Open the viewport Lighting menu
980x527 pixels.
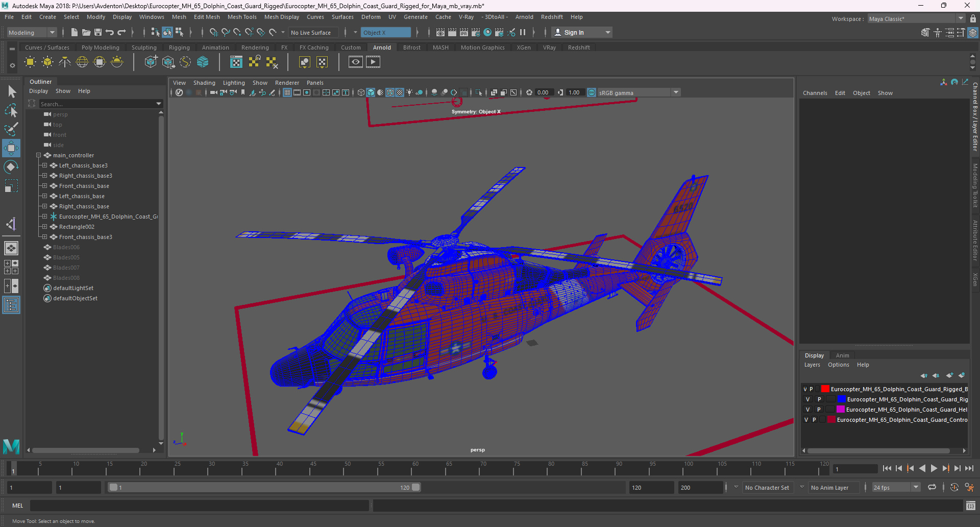[234, 83]
